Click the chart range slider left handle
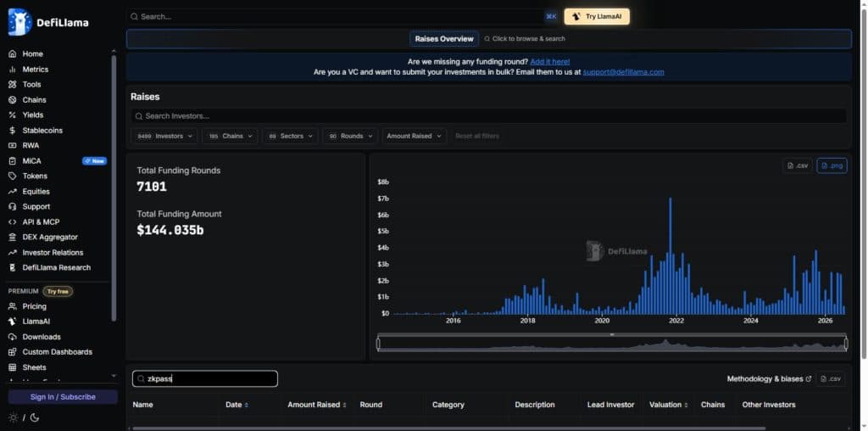Screen dimensions: 868x431 [x=378, y=344]
